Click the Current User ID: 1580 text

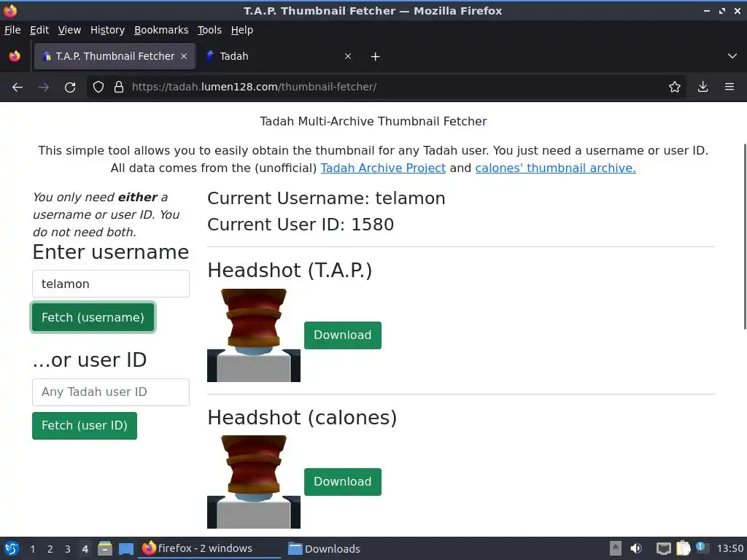click(x=301, y=225)
